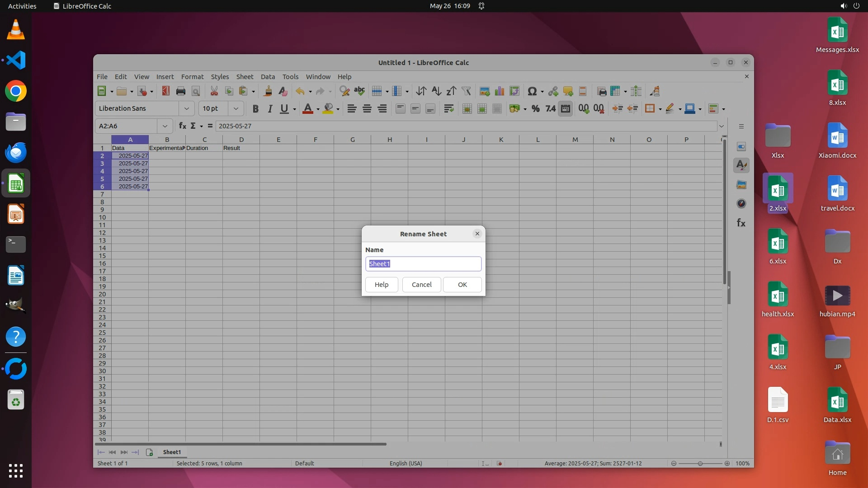Toggle Bold formatting
Viewport: 868px width, 488px height.
[x=255, y=109]
